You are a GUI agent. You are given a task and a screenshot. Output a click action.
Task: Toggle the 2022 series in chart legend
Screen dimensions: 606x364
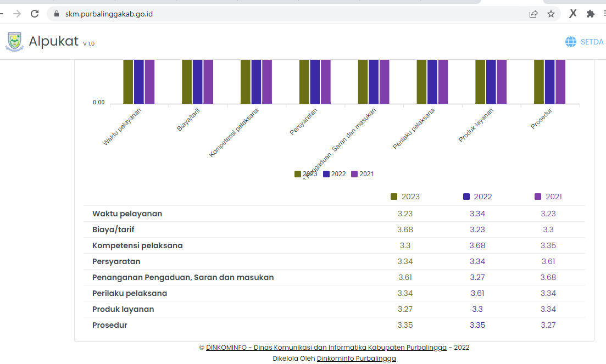(334, 174)
